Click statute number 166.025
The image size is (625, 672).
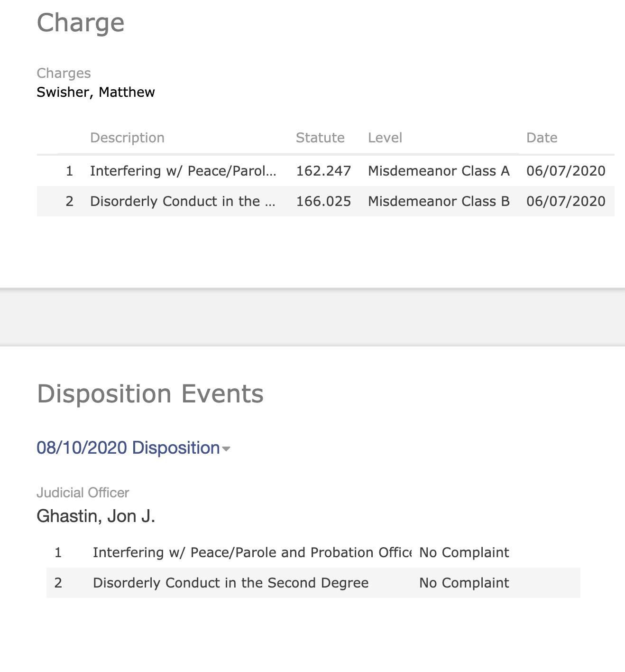(x=323, y=201)
